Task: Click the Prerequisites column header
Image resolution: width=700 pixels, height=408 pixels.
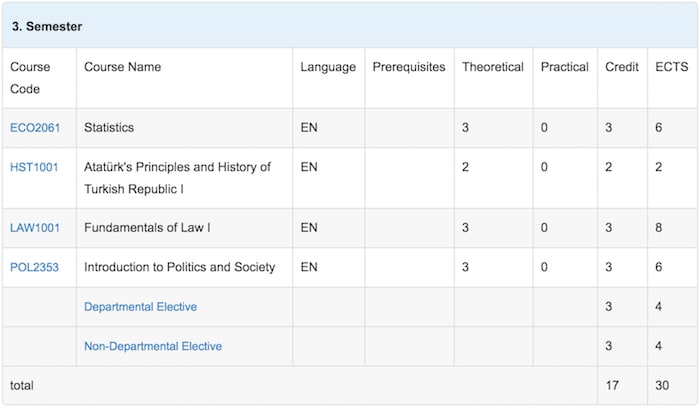Action: (x=409, y=67)
